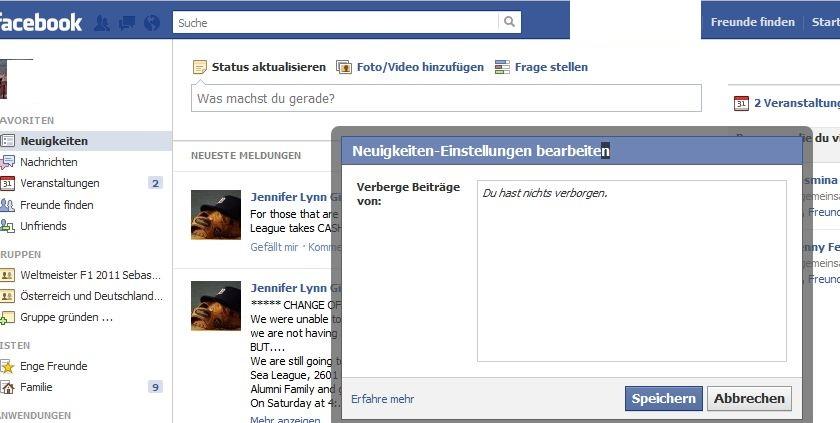Click the Freunde finden sidebar icon
Viewport: 840px width, 423px height.
pyautogui.click(x=8, y=205)
